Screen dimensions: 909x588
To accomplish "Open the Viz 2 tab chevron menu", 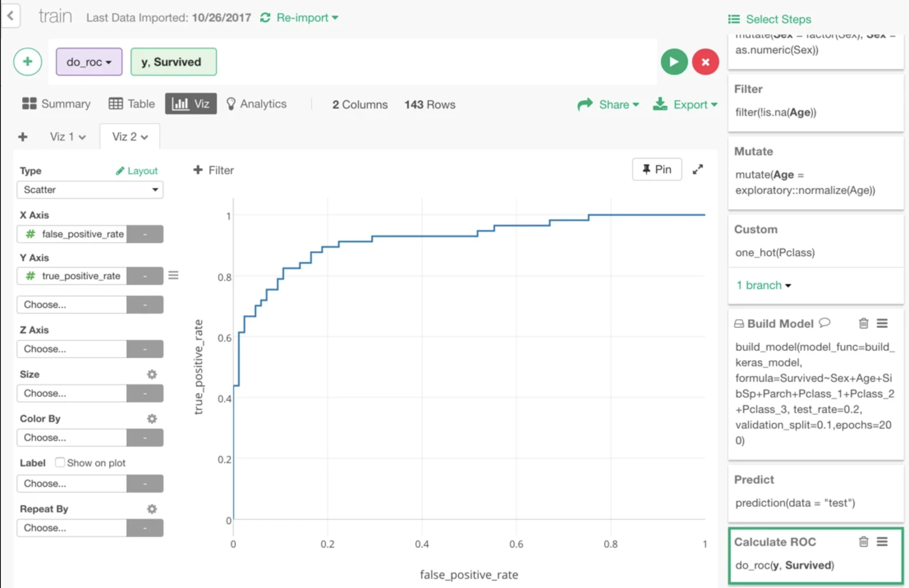I will [x=145, y=137].
